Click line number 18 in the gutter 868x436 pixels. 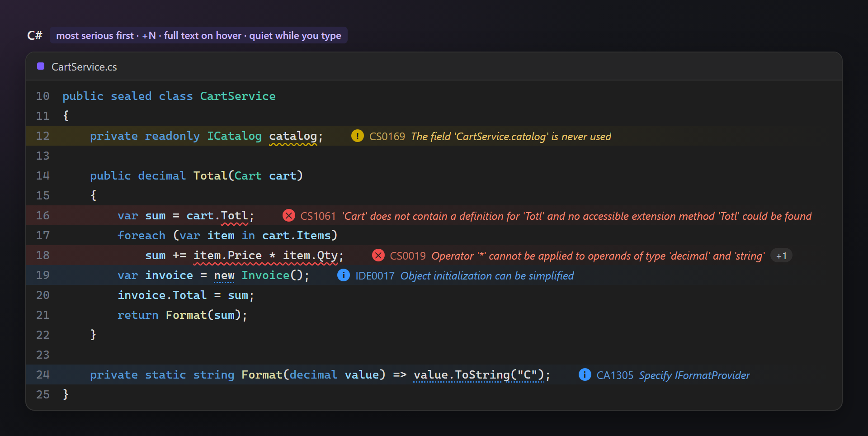coord(42,255)
